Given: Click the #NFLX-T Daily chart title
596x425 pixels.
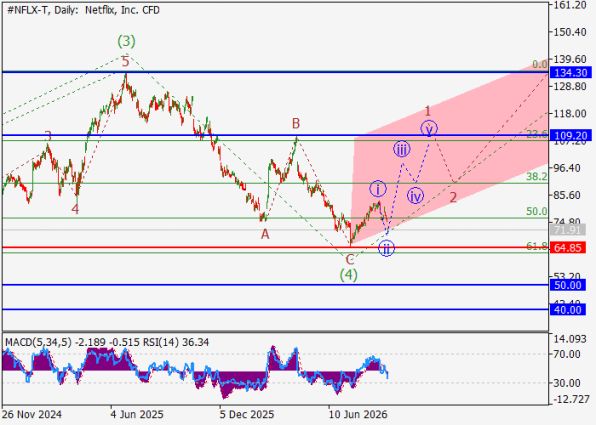Looking at the screenshot, I should (x=84, y=10).
